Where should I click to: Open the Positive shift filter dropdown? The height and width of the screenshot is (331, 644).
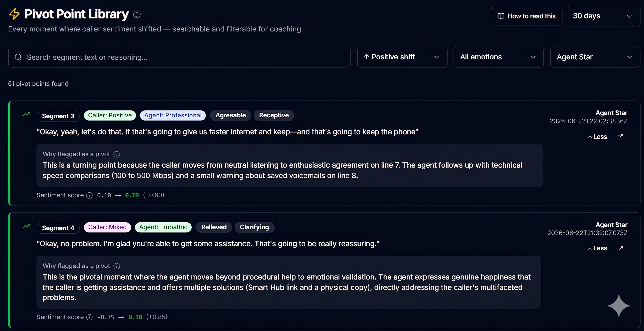pyautogui.click(x=402, y=57)
